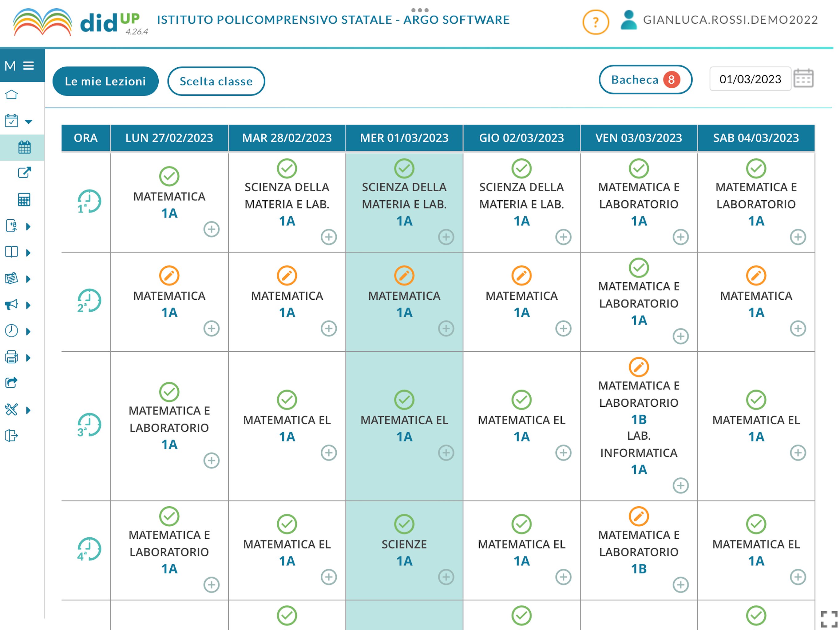
Task: Click the sidebar logout door icon
Action: click(11, 436)
